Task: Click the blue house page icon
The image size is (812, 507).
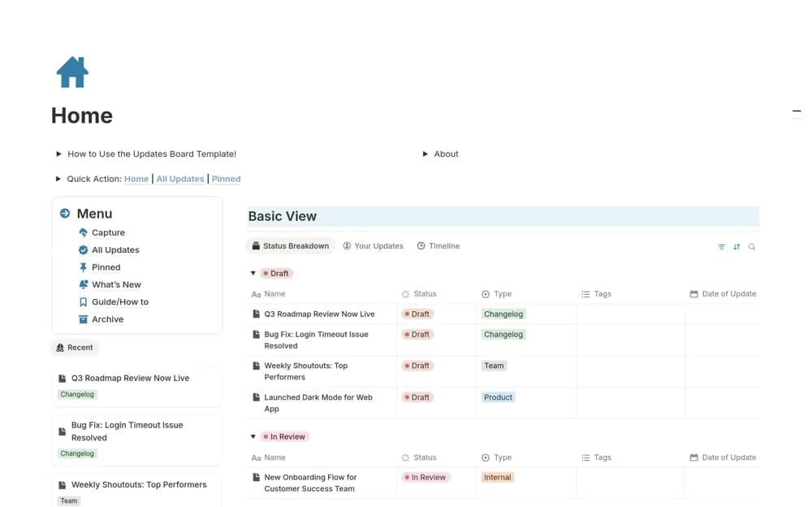Action: coord(72,71)
